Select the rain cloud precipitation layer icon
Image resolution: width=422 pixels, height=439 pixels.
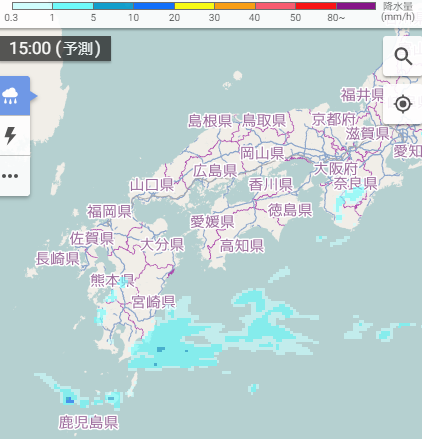pyautogui.click(x=10, y=96)
